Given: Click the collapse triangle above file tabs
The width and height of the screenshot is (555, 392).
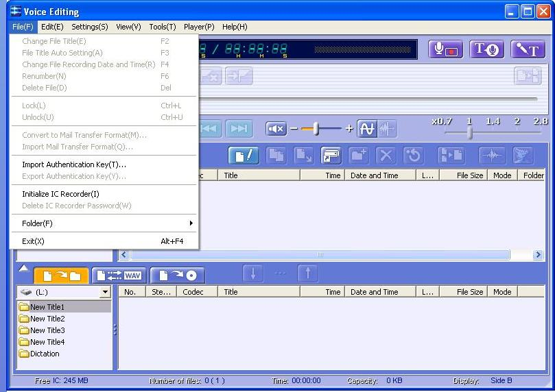Looking at the screenshot, I should point(23,268).
